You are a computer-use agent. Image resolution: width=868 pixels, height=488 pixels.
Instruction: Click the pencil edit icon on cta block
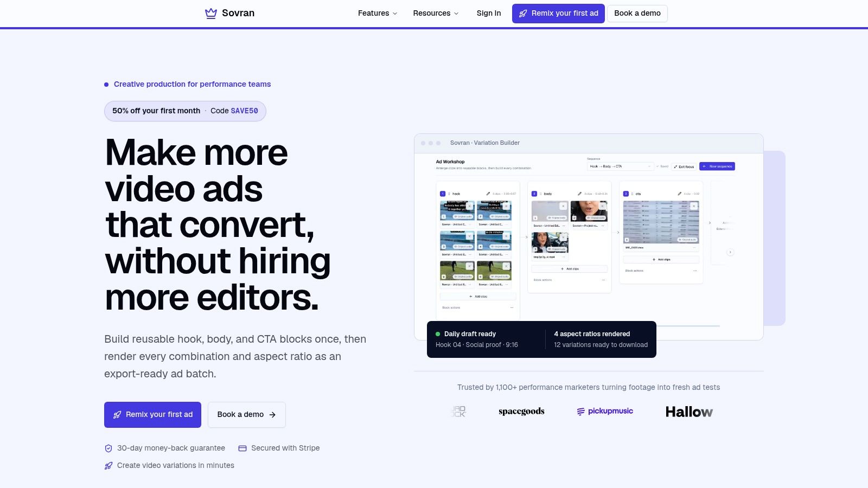(679, 194)
